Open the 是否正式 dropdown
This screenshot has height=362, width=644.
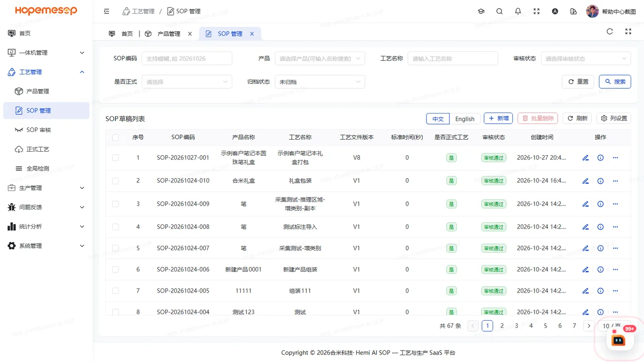(x=187, y=82)
